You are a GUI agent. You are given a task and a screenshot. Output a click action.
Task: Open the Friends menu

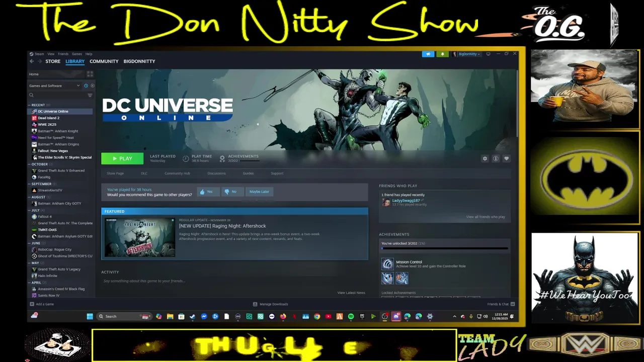[63, 54]
